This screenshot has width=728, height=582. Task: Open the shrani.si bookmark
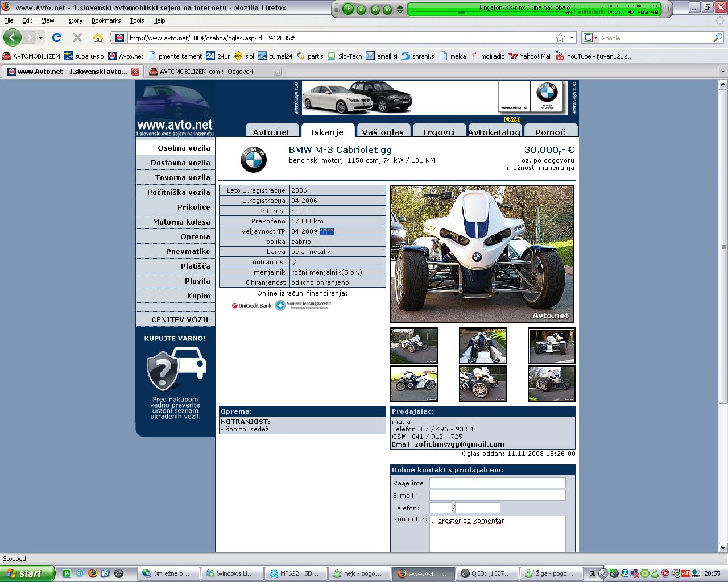419,56
